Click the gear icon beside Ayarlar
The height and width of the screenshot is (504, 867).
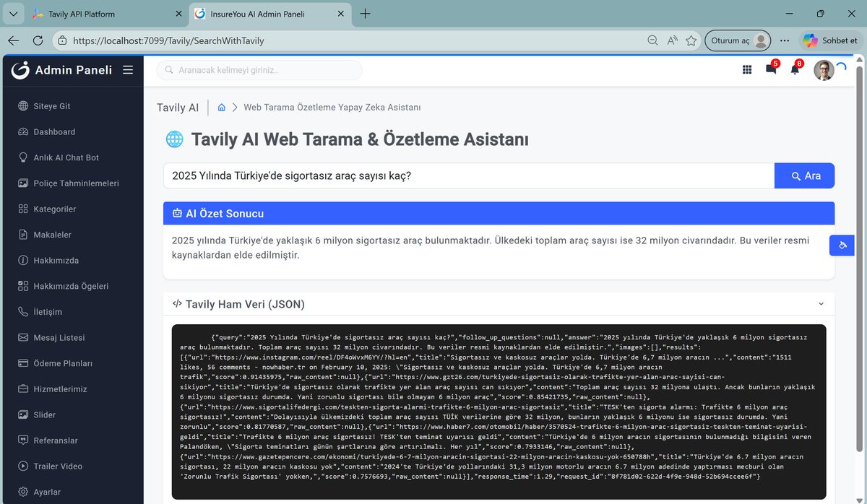click(23, 492)
